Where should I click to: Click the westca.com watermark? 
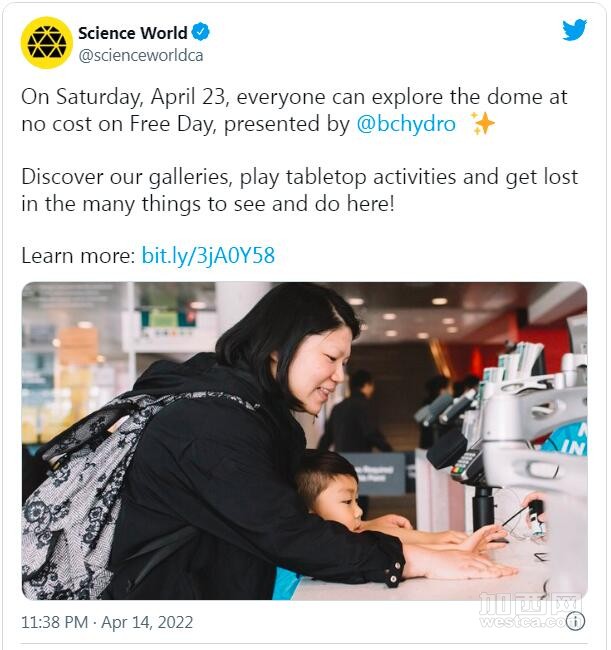pyautogui.click(x=531, y=611)
